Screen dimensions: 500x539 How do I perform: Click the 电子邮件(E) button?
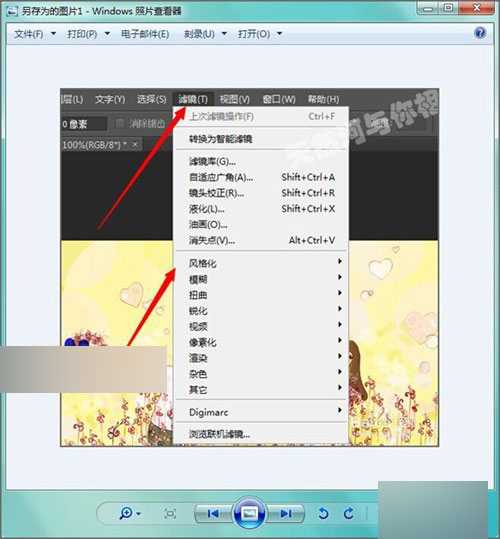(145, 34)
